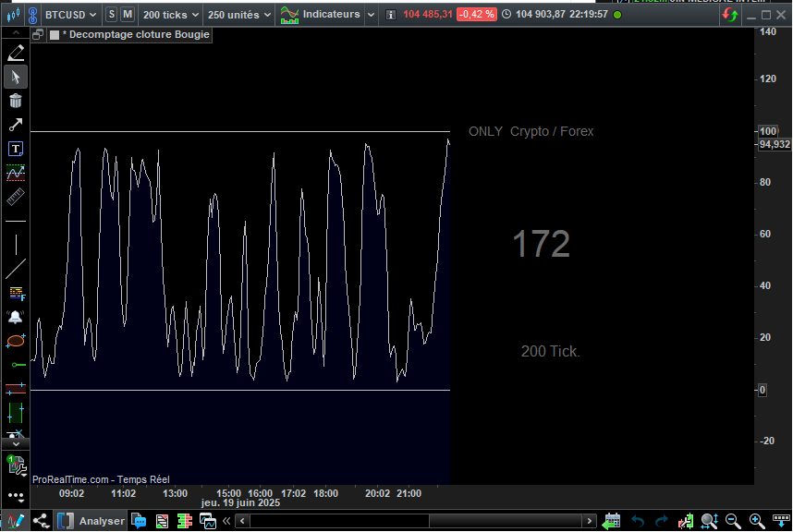Click the autofit zoom magnifier icon
This screenshot has height=532, width=793.
tap(710, 521)
